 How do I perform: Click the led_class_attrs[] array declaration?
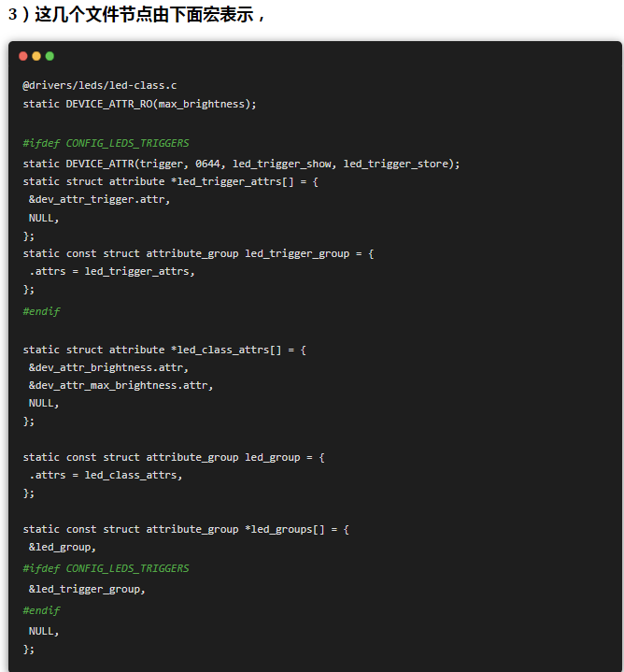pos(164,350)
